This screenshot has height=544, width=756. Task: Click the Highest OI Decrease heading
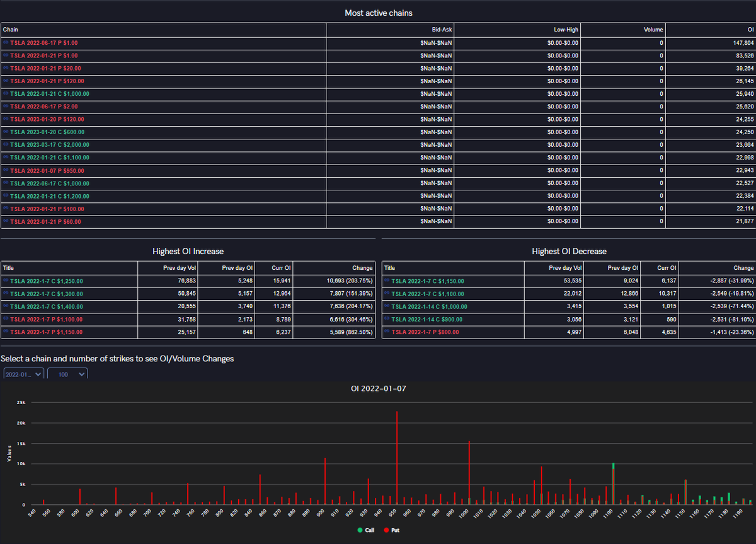(x=569, y=251)
